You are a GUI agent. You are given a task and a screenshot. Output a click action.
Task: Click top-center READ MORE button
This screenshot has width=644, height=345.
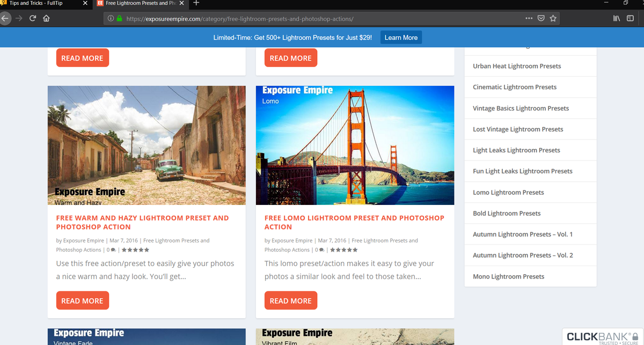click(x=290, y=58)
